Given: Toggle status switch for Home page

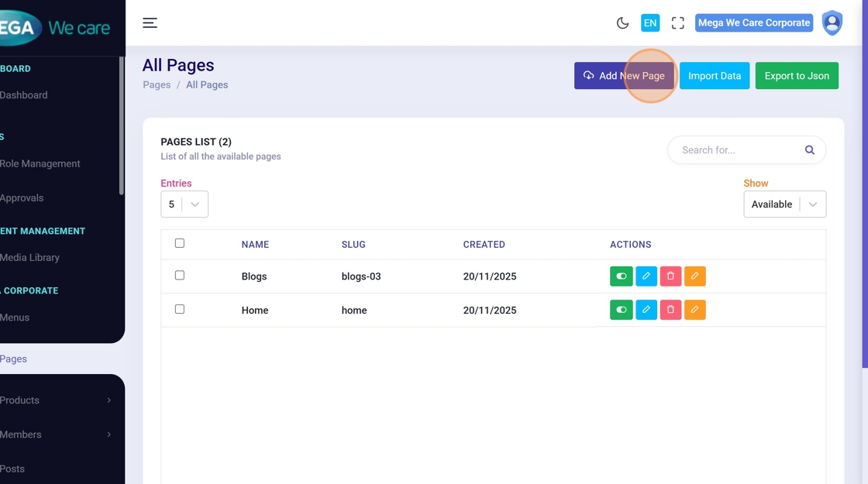Looking at the screenshot, I should [621, 311].
